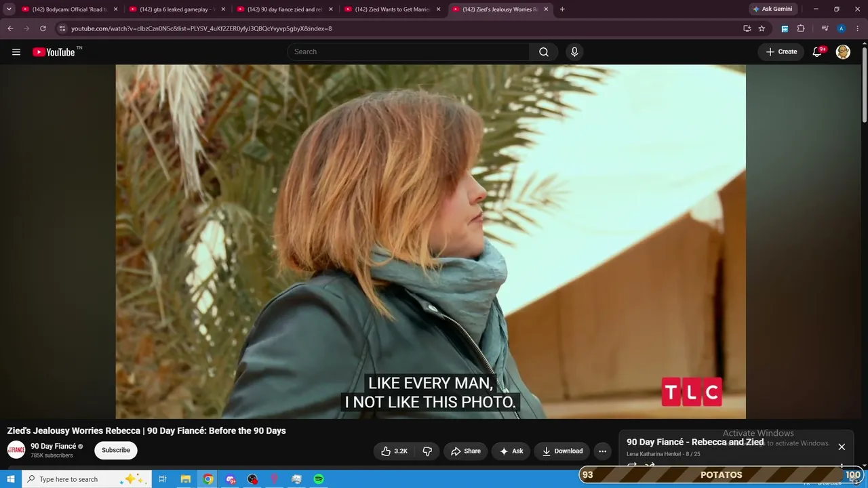The image size is (868, 488).
Task: Open Chrome extensions puzzle icon
Action: 801,28
